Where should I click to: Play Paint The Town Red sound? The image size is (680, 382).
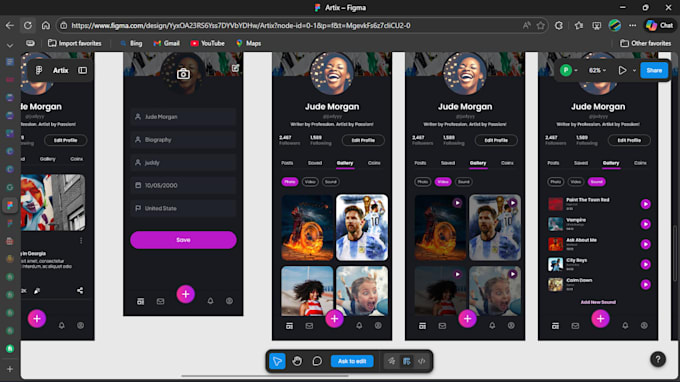pyautogui.click(x=645, y=204)
